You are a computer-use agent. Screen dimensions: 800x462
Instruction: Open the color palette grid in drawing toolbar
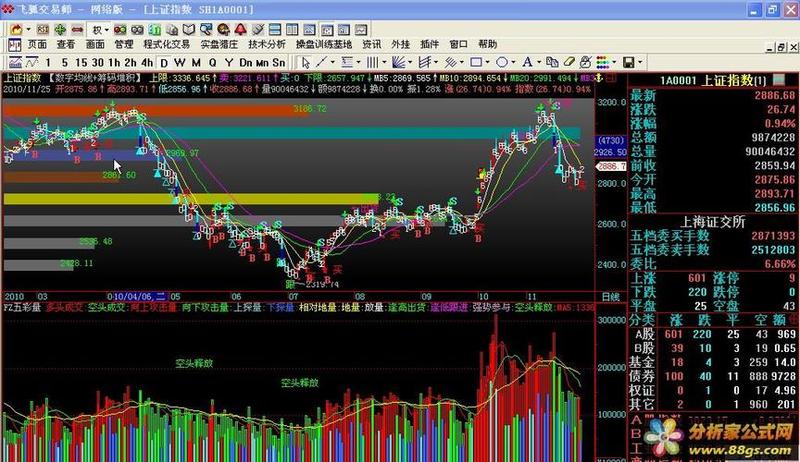coord(603,63)
